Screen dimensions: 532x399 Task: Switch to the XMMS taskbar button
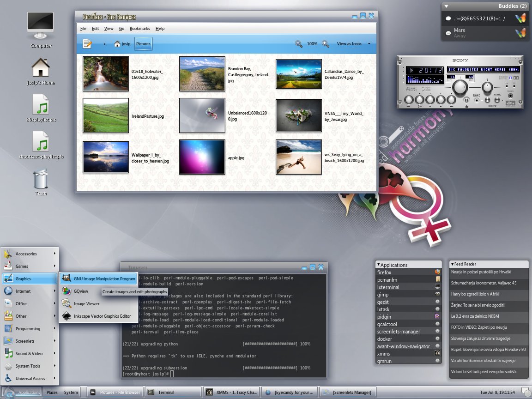click(232, 392)
